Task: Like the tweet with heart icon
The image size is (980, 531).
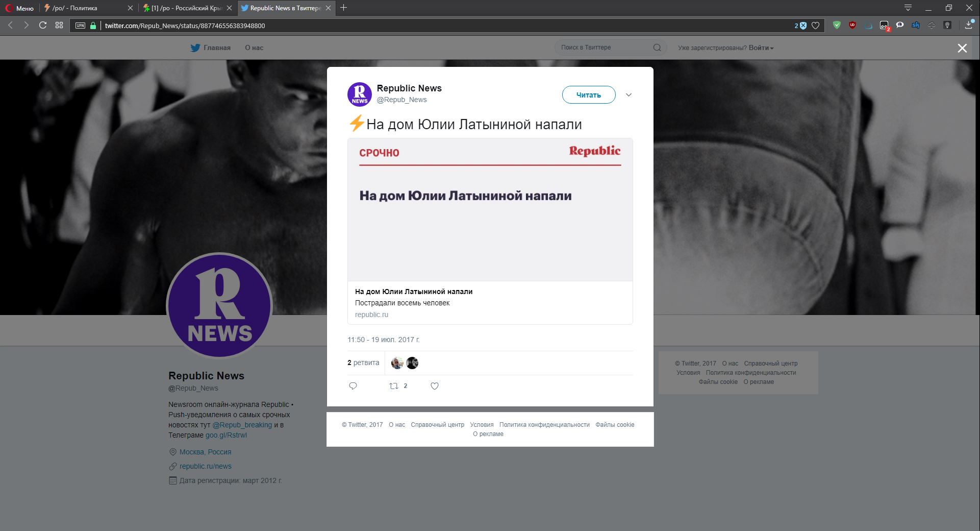Action: [x=435, y=386]
